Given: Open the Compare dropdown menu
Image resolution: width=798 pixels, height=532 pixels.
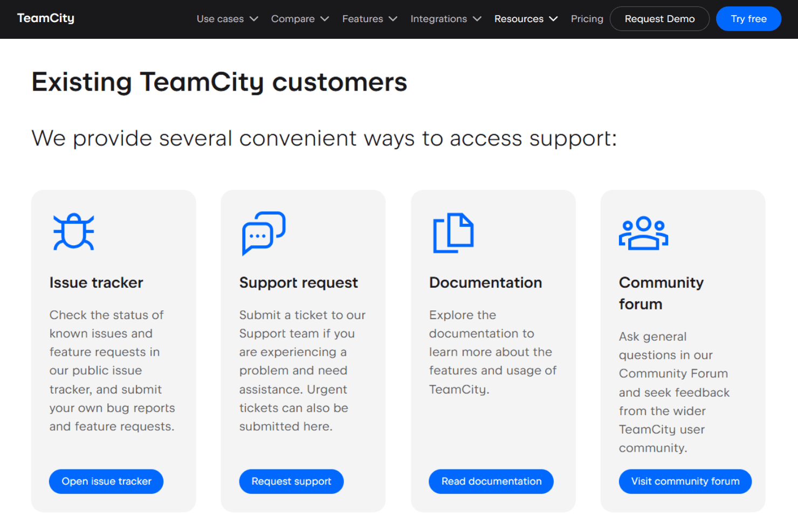Looking at the screenshot, I should click(300, 19).
